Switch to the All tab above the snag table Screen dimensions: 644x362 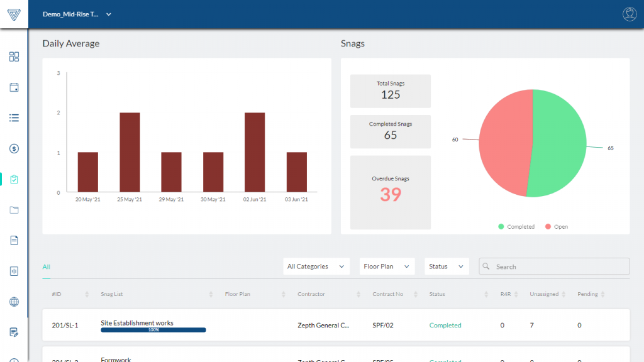[x=46, y=266]
